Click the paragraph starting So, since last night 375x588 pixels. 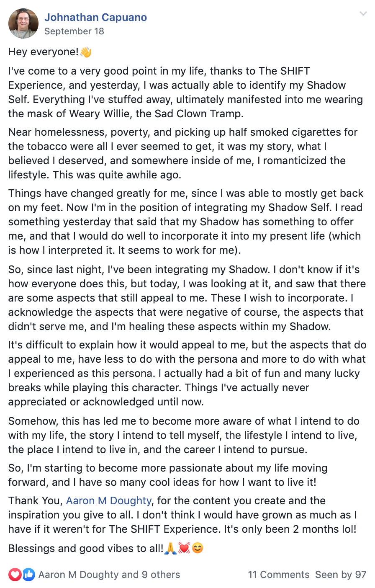(187, 298)
